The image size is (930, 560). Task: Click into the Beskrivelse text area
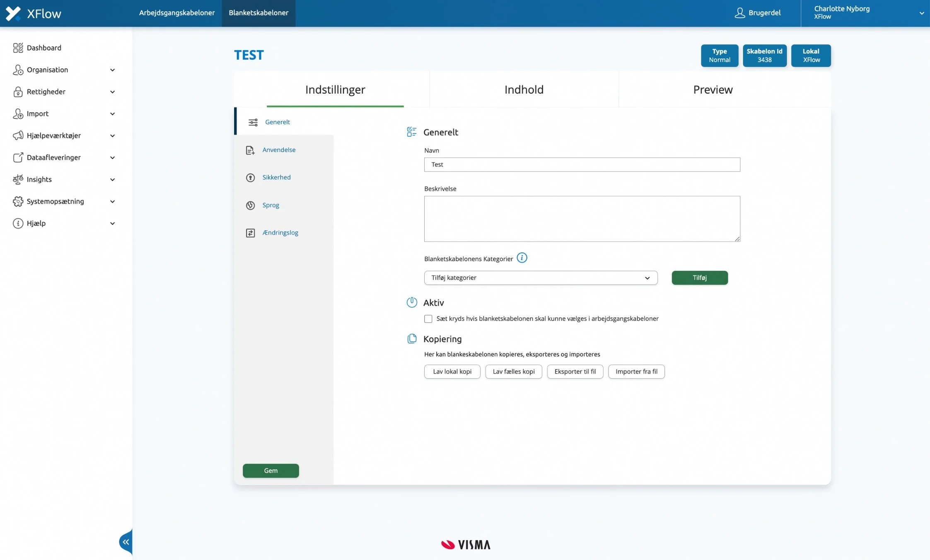(582, 219)
